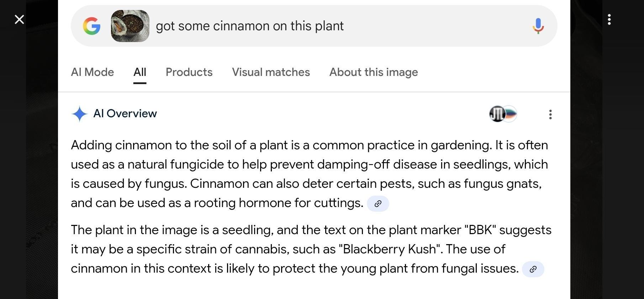Open source link after fungal issues sentence
This screenshot has height=299, width=644.
pyautogui.click(x=533, y=269)
